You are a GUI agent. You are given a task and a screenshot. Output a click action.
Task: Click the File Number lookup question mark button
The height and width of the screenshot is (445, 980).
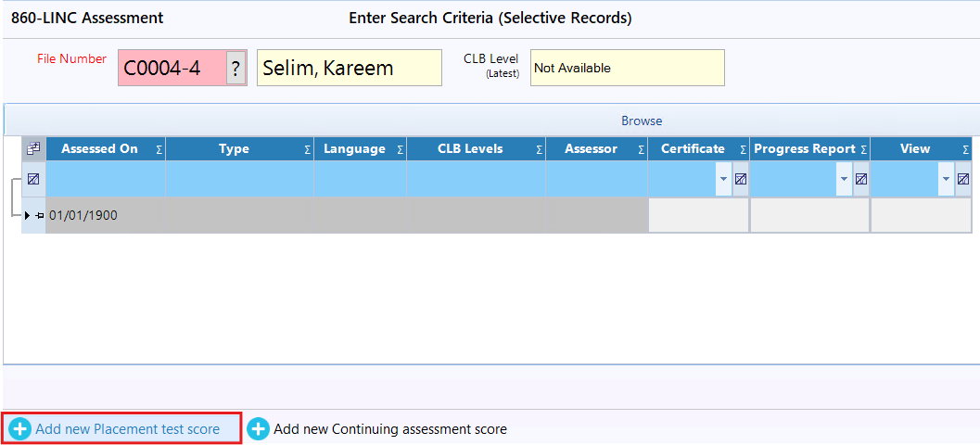[x=235, y=68]
